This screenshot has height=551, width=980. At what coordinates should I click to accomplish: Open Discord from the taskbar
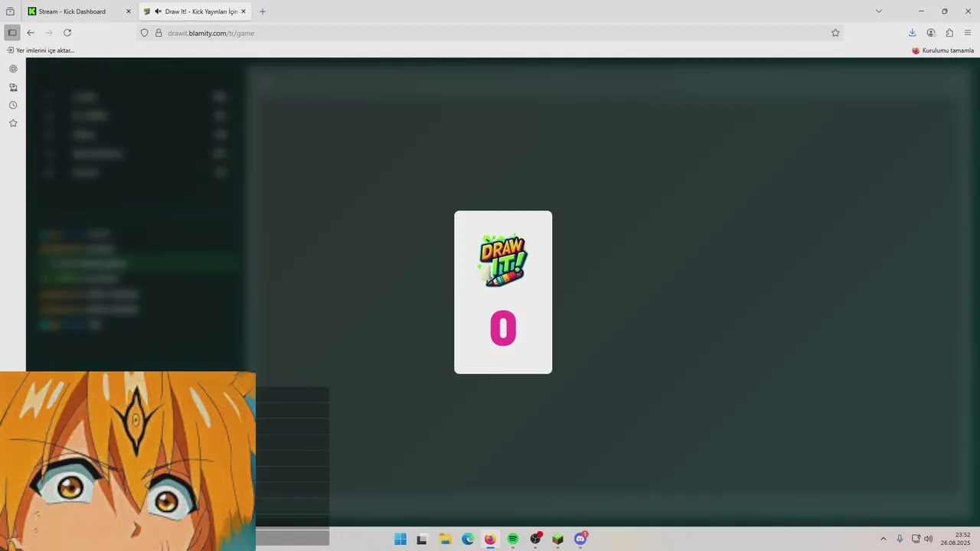point(580,539)
